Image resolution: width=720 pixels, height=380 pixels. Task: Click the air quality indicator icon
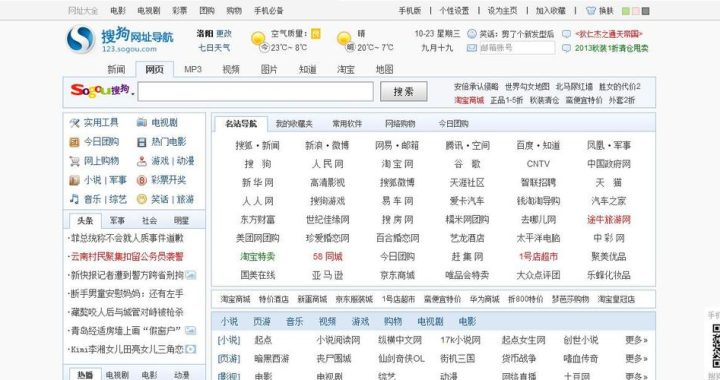tap(316, 34)
